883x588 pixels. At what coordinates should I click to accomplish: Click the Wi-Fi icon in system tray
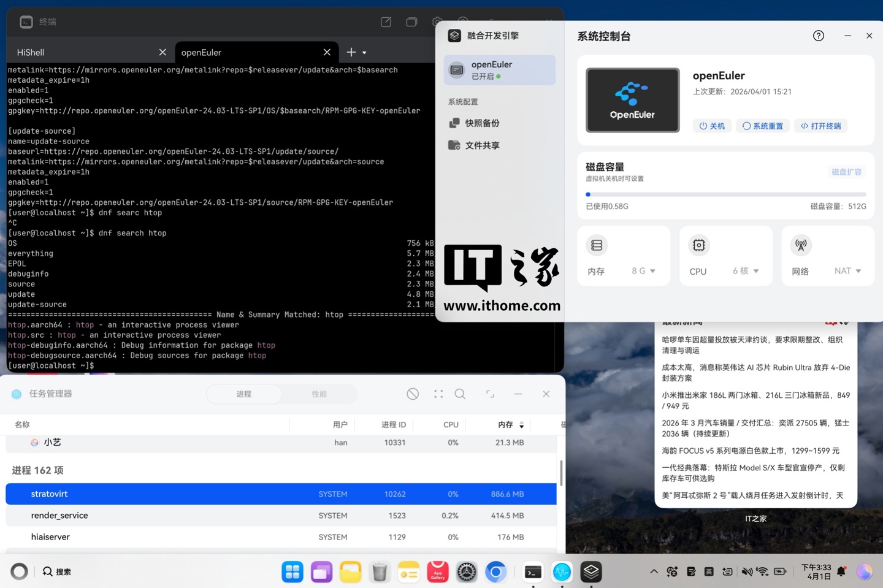(762, 571)
